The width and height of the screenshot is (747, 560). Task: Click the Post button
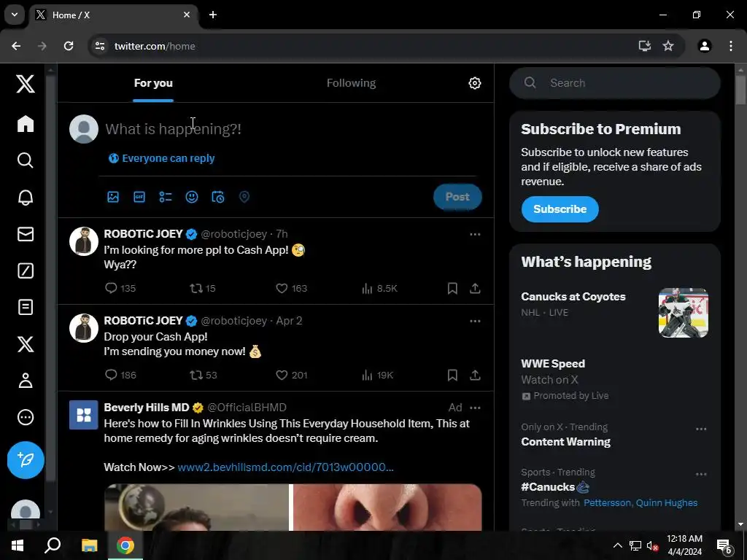[x=457, y=197]
